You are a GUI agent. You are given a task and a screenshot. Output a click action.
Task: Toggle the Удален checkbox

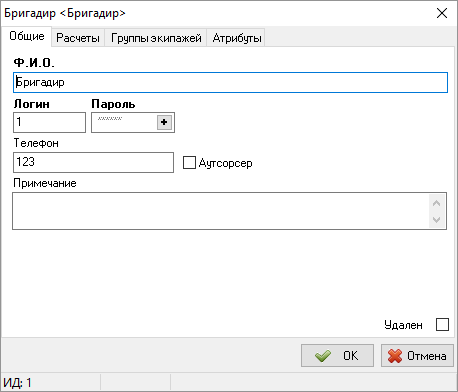[442, 324]
